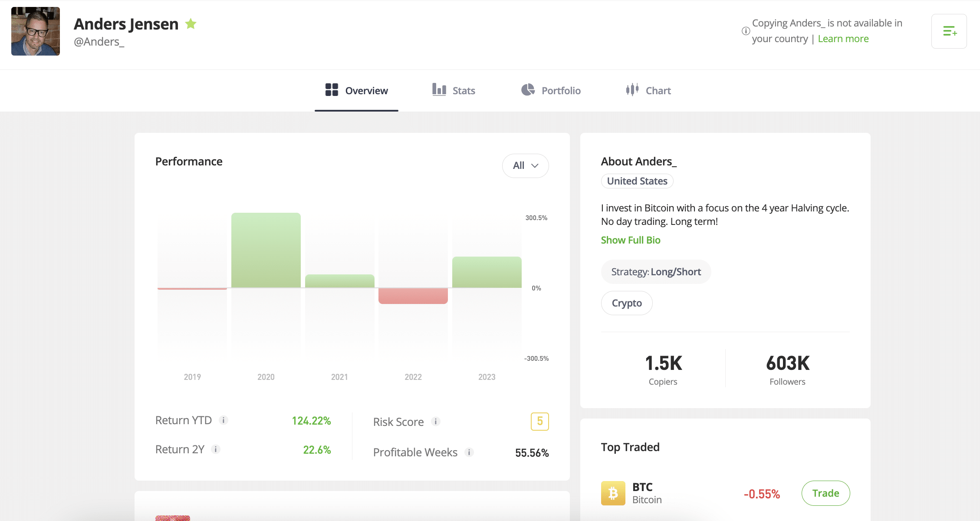
Task: Click the info icon beside the copying notice
Action: pyautogui.click(x=746, y=31)
